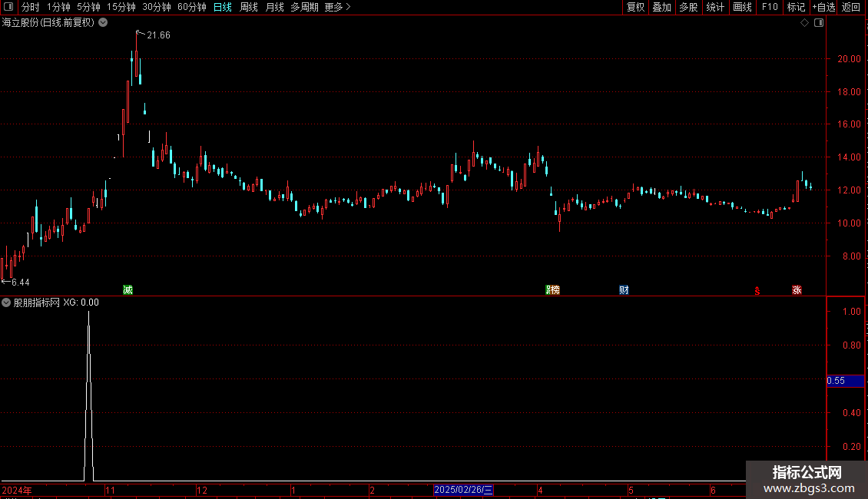
Task: Click the 2025/02/26/三 date marker
Action: 463,490
